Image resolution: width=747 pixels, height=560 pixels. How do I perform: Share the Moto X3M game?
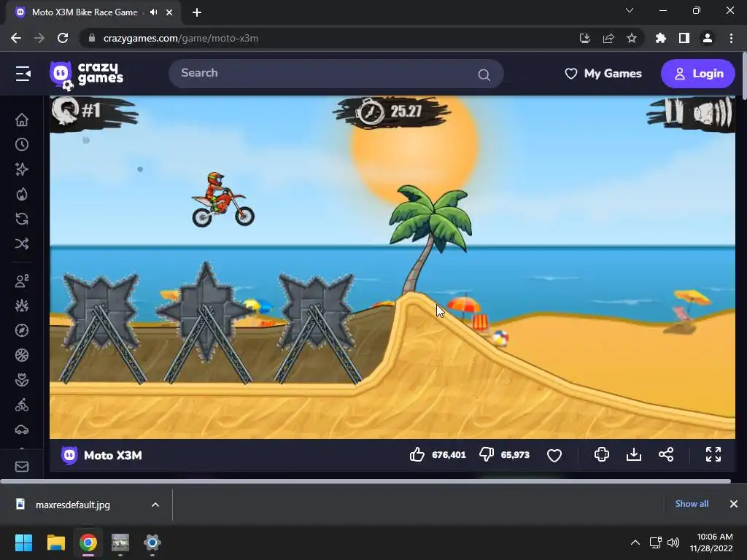[x=666, y=455]
